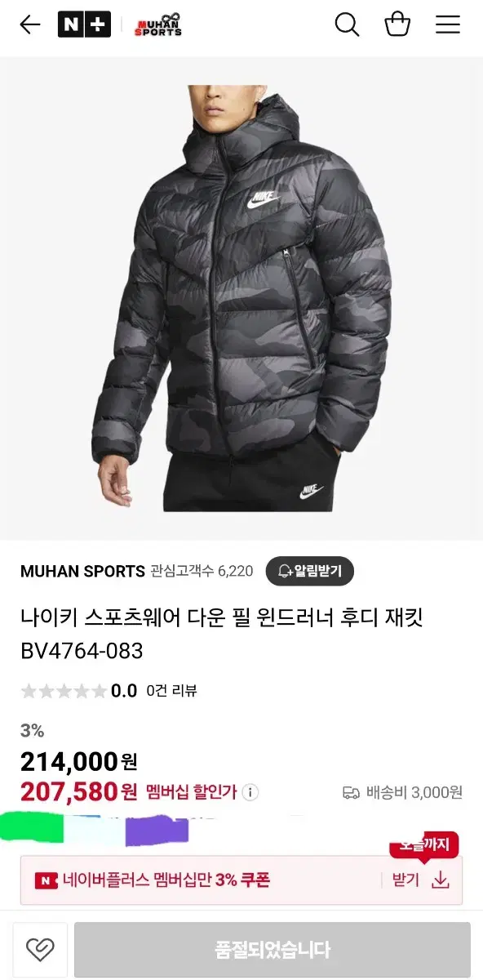Open the Muhan Sports store logo

pyautogui.click(x=158, y=24)
